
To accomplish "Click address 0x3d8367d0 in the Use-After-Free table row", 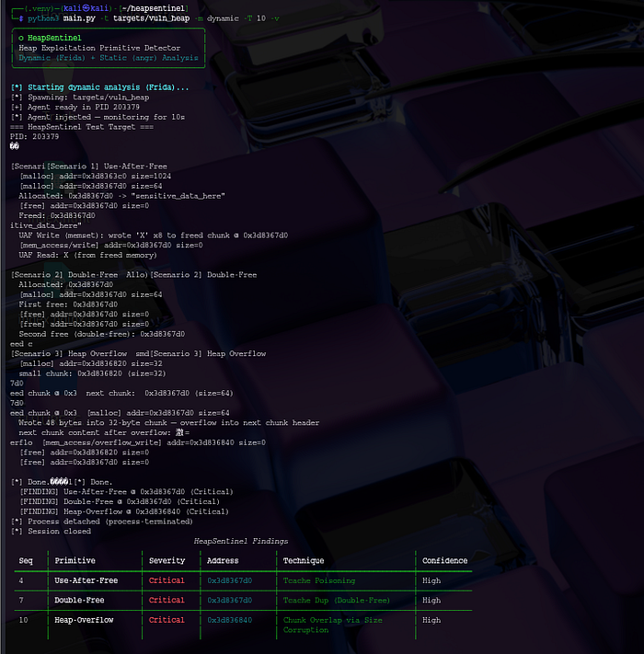I will [x=230, y=580].
